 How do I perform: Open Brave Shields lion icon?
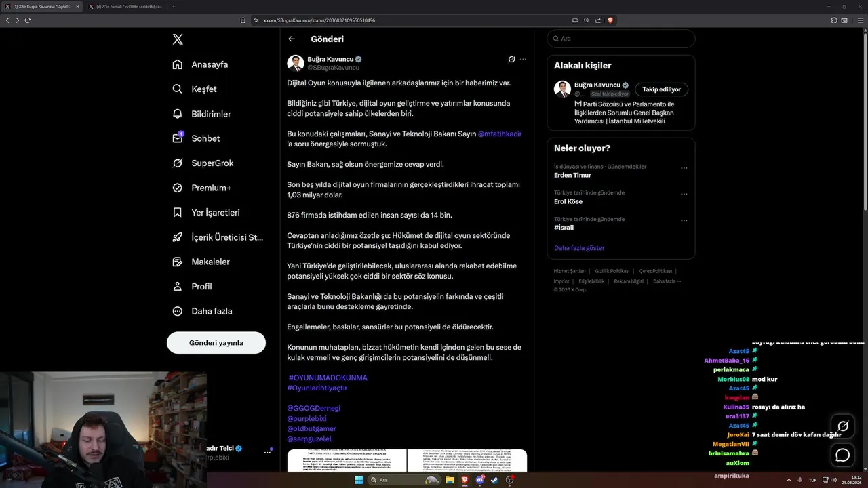[x=610, y=20]
